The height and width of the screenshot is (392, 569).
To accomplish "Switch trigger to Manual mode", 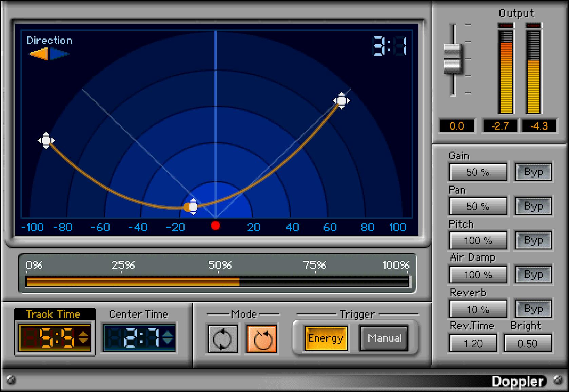I will coord(384,338).
